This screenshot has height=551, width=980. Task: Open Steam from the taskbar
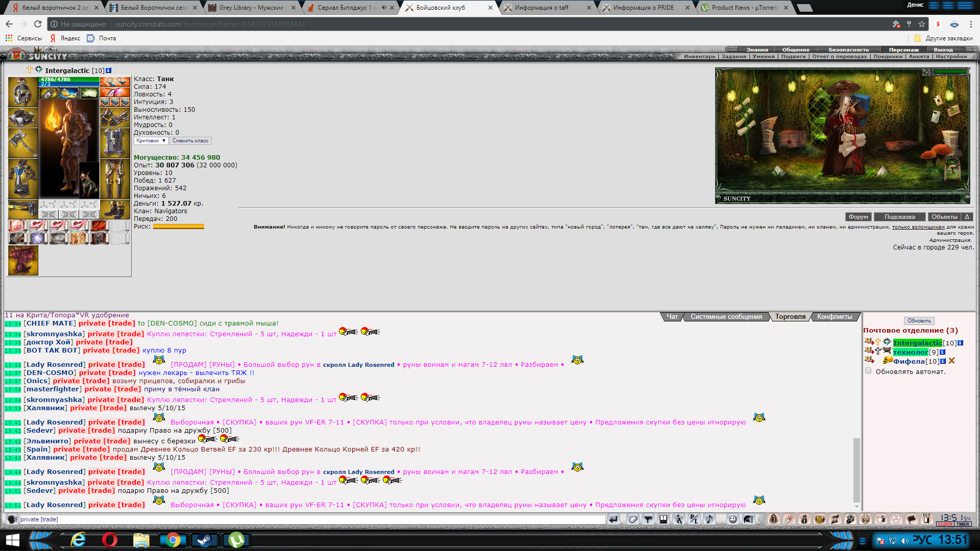(x=205, y=540)
